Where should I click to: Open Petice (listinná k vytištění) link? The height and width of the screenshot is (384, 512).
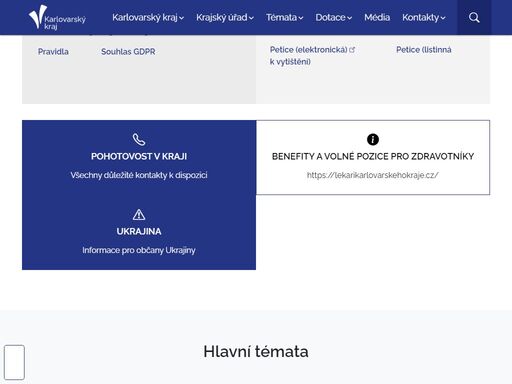point(424,50)
